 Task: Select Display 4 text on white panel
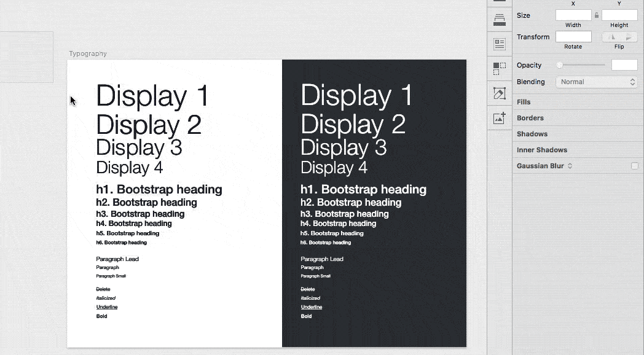point(130,168)
